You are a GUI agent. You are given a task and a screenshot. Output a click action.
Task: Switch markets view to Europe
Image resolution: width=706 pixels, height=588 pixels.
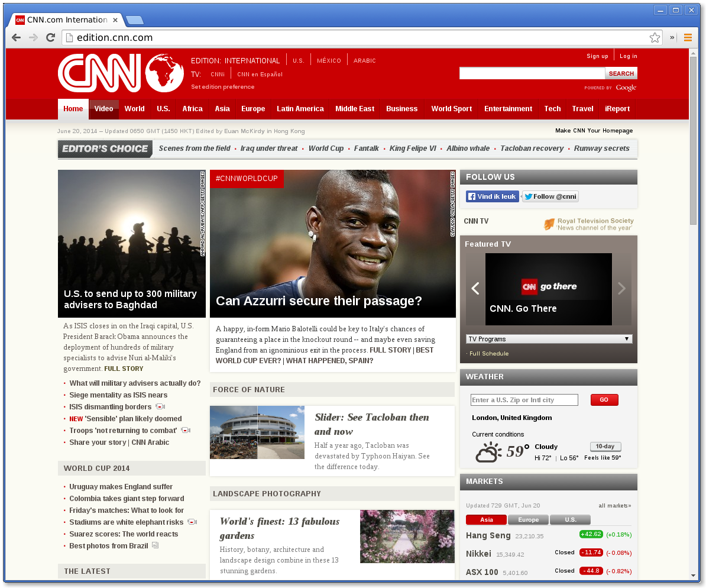[528, 519]
